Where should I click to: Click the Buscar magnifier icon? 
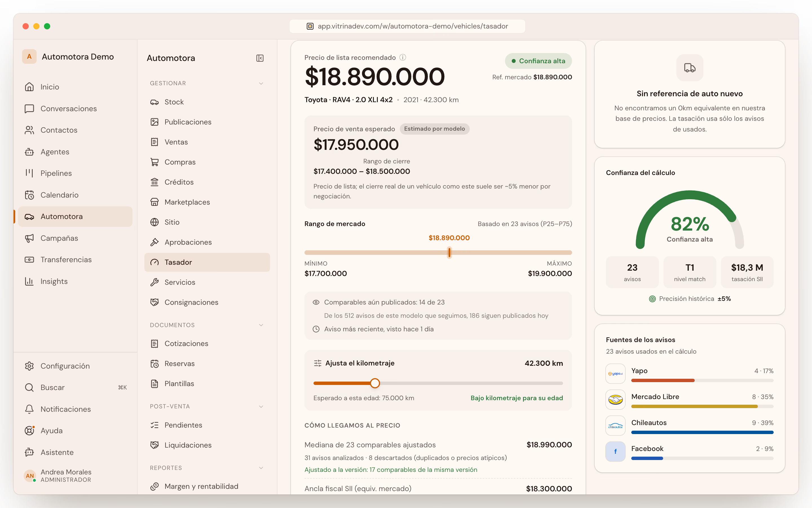[30, 387]
